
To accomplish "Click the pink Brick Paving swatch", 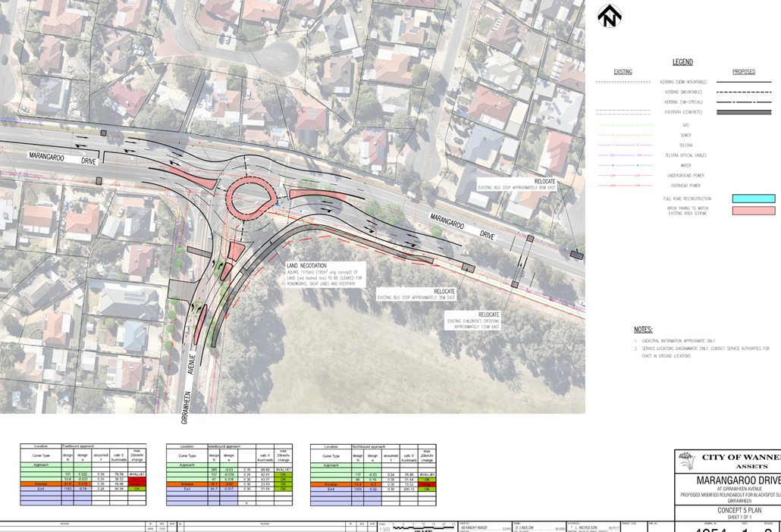I will [753, 211].
